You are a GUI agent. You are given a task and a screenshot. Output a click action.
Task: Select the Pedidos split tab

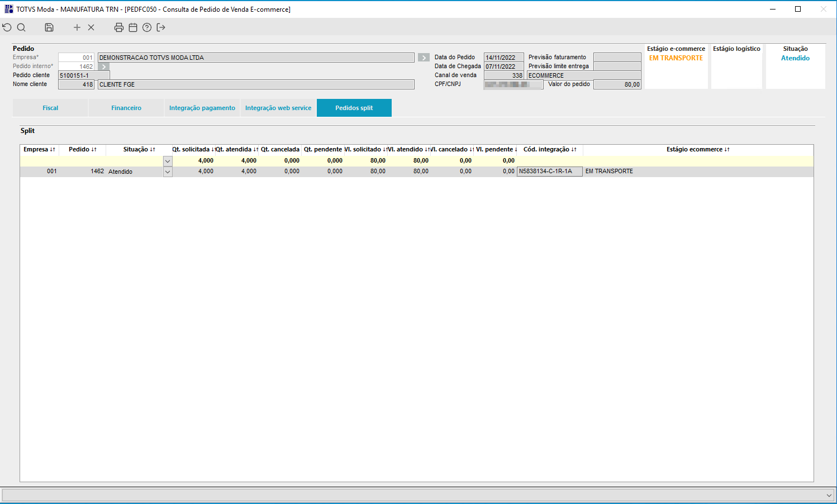(x=354, y=108)
